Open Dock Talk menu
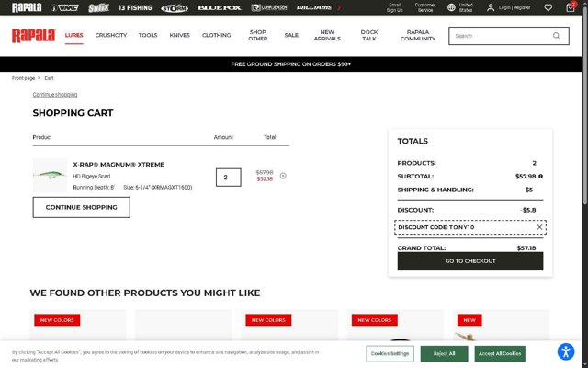Image resolution: width=588 pixels, height=368 pixels. coord(369,35)
